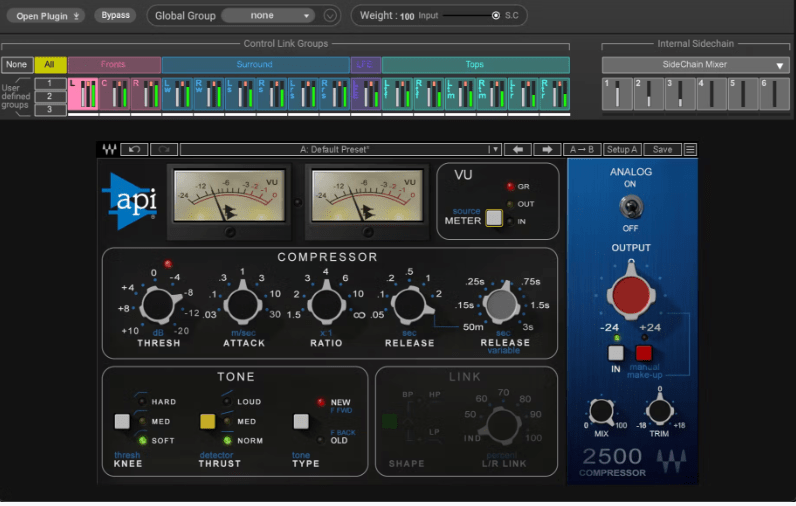Click the MIX knob

(x=602, y=411)
